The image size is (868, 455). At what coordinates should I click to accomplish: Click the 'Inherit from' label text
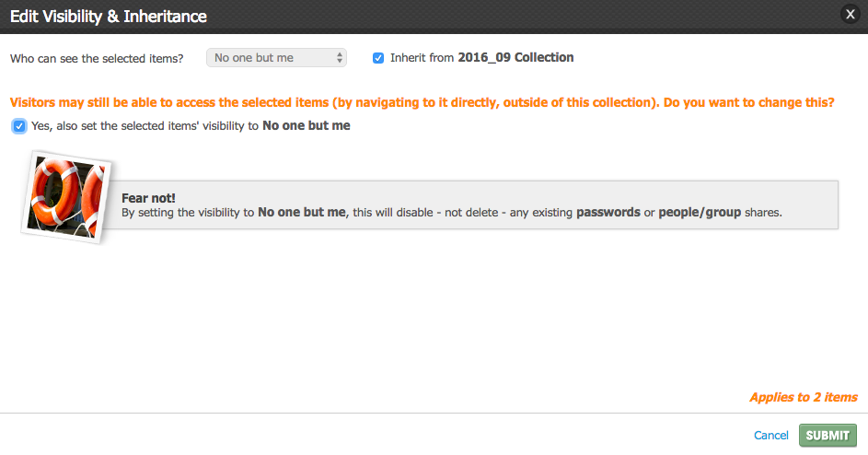[422, 58]
